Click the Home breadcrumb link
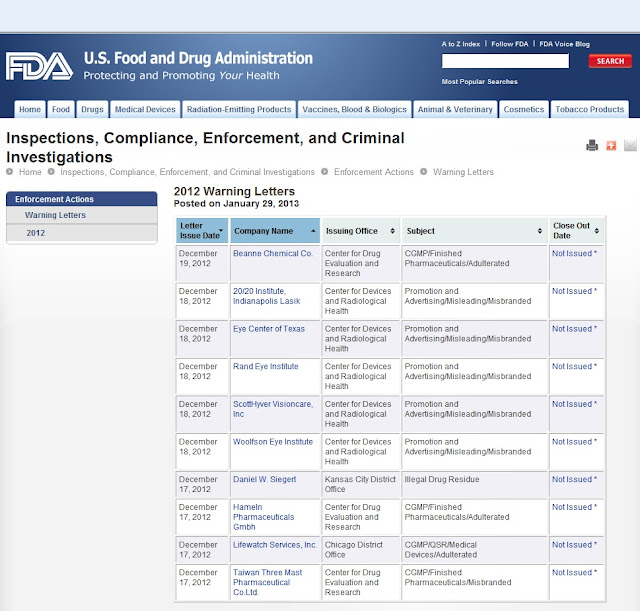Viewport: 640px width, 611px height. (30, 172)
